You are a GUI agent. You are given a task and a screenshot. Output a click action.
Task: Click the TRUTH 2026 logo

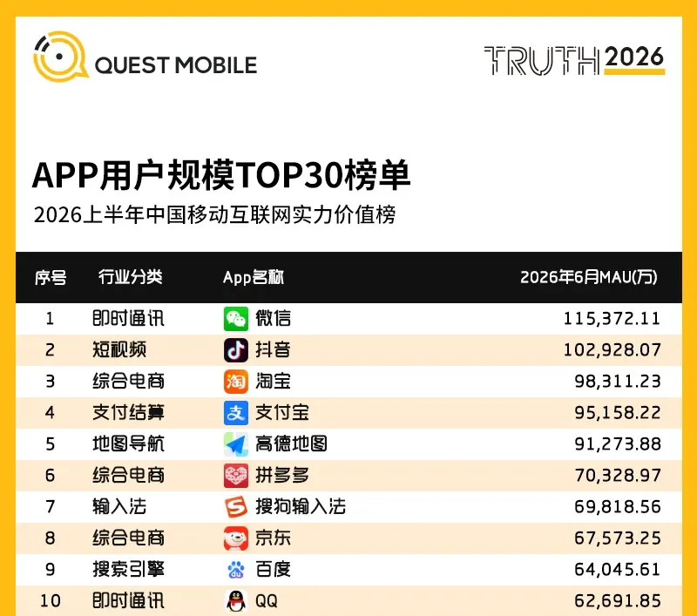574,60
